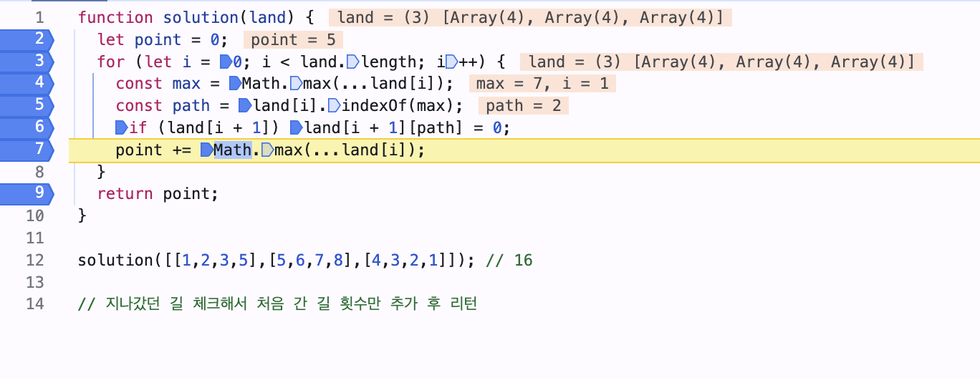
Task: Click the highlighted 'Math' on line 7
Action: pyautogui.click(x=232, y=150)
